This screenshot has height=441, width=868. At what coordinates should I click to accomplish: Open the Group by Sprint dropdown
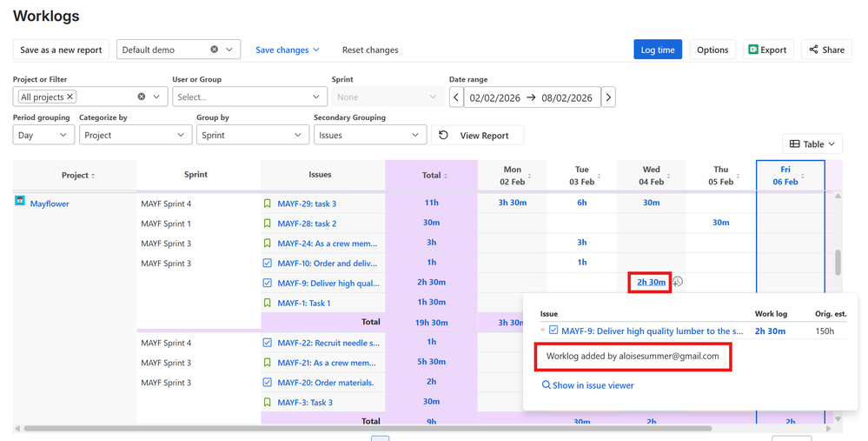coord(253,135)
